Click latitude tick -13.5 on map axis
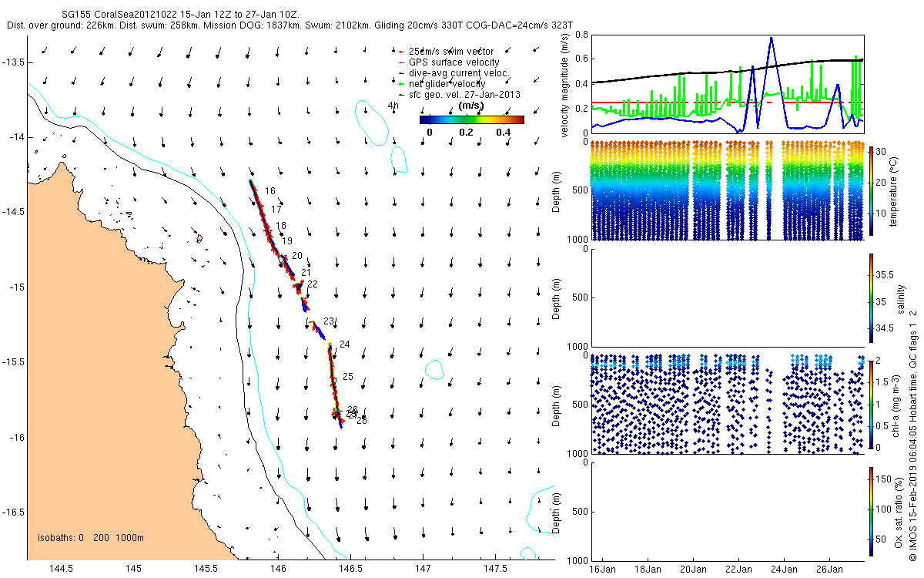 point(15,62)
